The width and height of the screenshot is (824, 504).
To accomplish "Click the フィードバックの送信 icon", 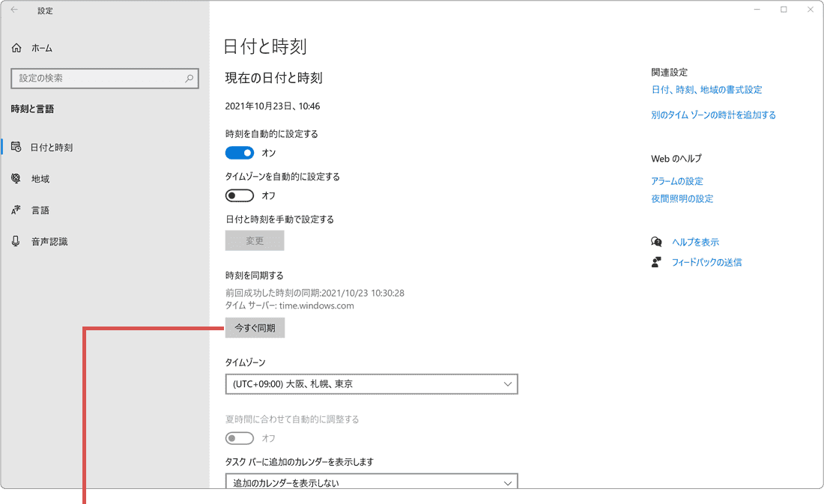I will 656,261.
